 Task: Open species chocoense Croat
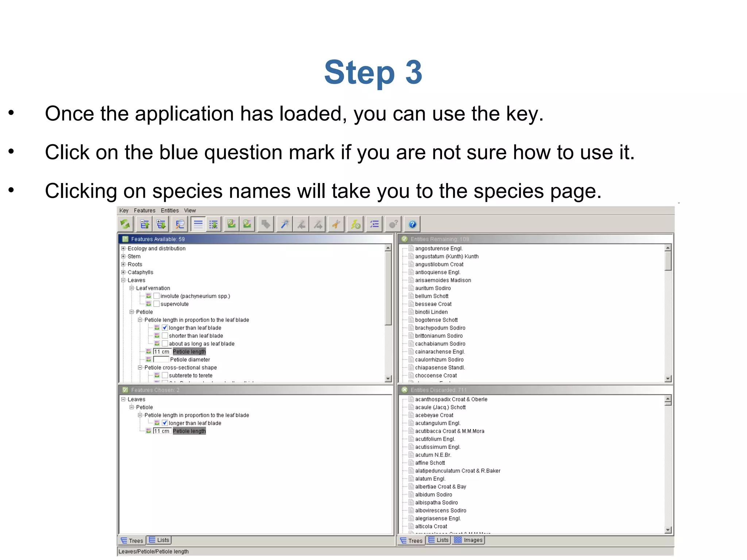pyautogui.click(x=436, y=376)
